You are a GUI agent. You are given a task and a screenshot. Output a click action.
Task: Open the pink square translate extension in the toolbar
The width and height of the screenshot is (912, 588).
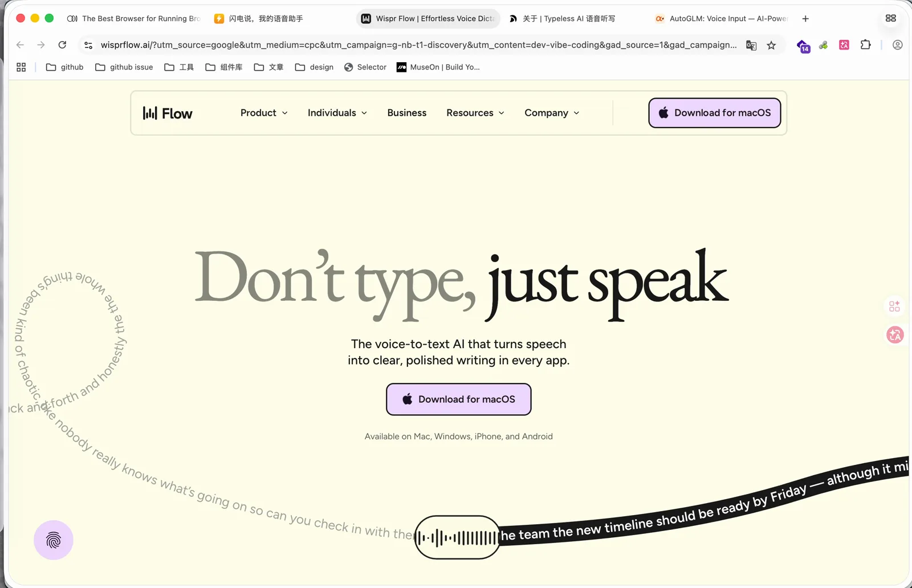pos(844,45)
